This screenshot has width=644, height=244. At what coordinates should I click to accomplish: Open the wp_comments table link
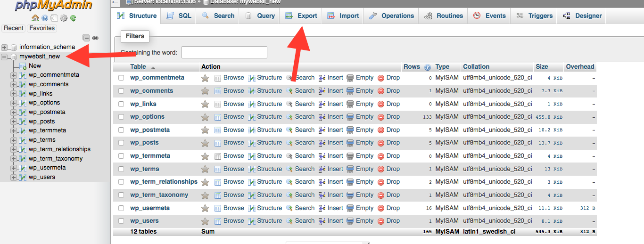pyautogui.click(x=152, y=91)
